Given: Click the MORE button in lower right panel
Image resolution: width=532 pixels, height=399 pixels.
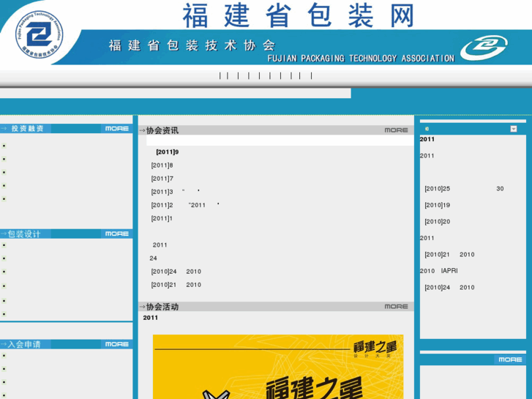Looking at the screenshot, I should (510, 359).
